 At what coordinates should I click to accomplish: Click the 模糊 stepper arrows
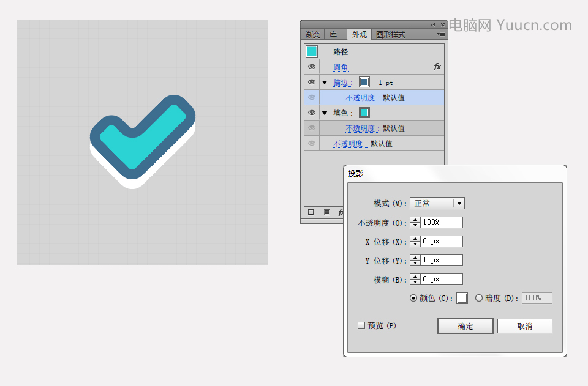click(x=415, y=279)
